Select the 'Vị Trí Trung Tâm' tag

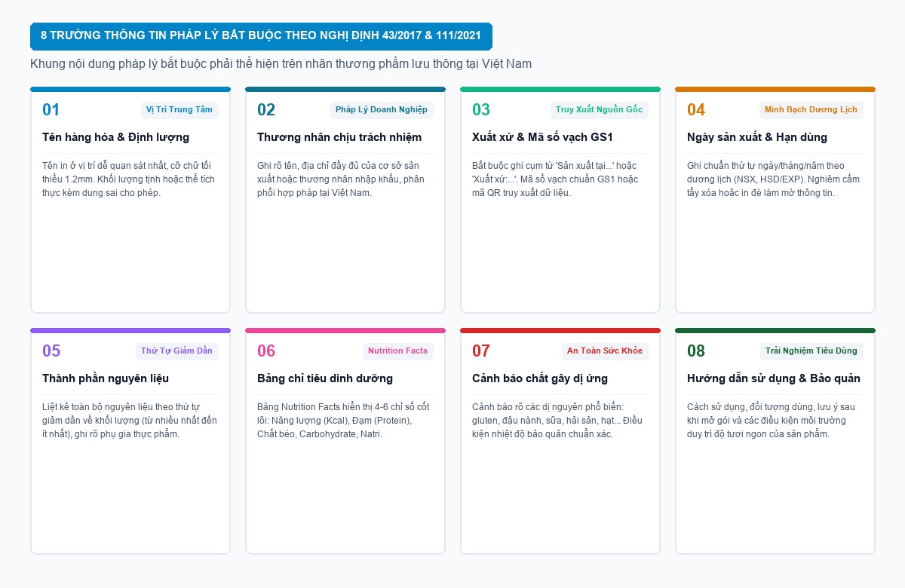(x=179, y=110)
